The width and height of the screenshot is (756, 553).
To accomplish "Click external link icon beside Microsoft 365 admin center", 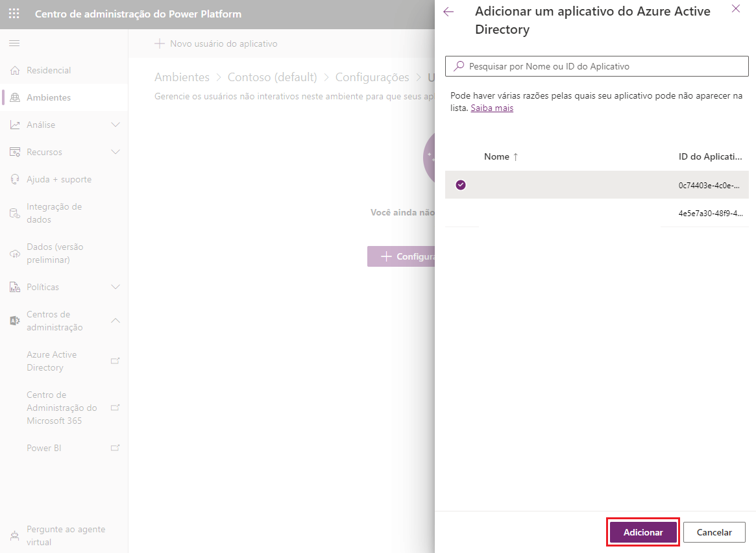I will (x=116, y=408).
